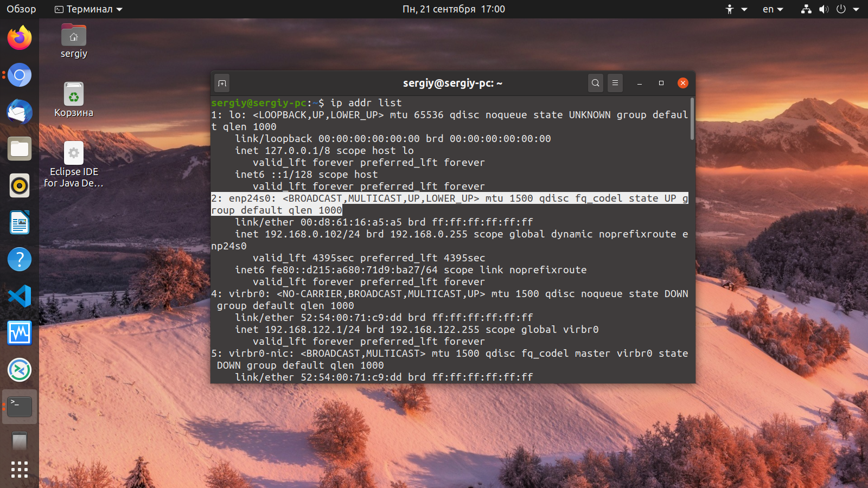Image resolution: width=868 pixels, height=488 pixels.
Task: Click the system volume icon
Action: 824,9
